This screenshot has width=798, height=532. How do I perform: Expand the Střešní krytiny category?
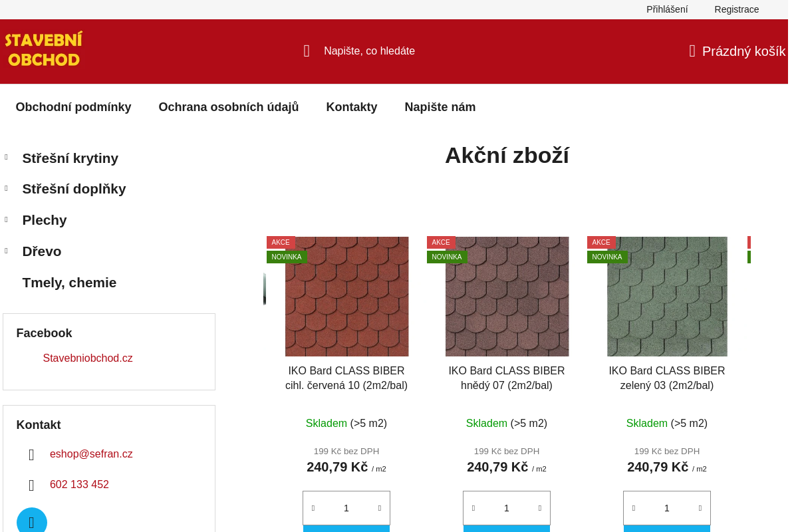[5, 157]
